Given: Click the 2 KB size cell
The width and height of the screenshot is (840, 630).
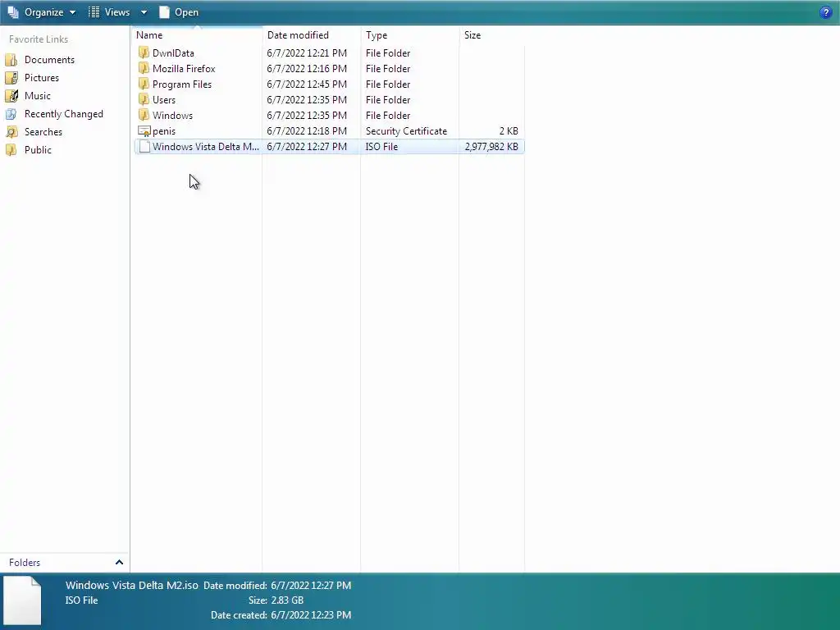Looking at the screenshot, I should (x=509, y=130).
